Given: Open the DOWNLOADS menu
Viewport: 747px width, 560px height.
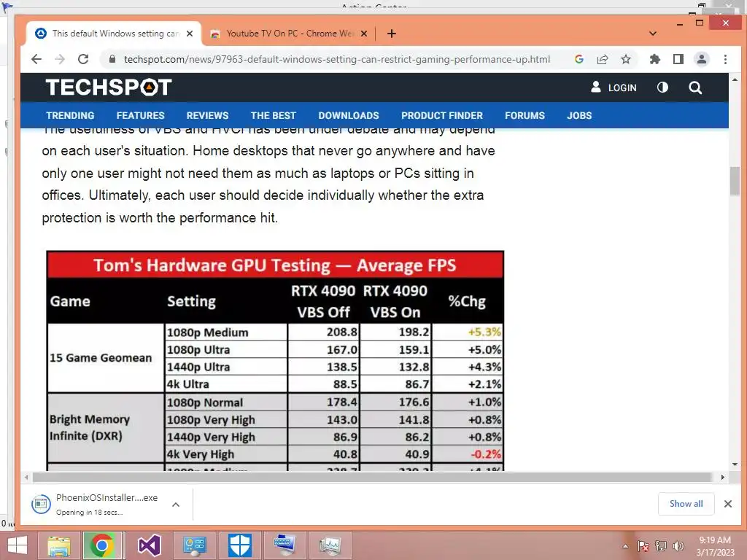Looking at the screenshot, I should pyautogui.click(x=349, y=115).
